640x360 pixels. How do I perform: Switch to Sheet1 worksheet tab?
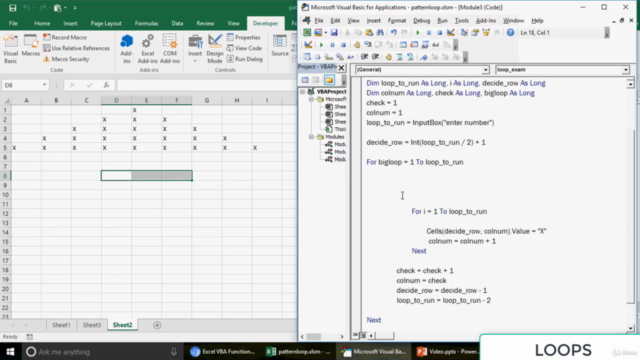coord(61,325)
